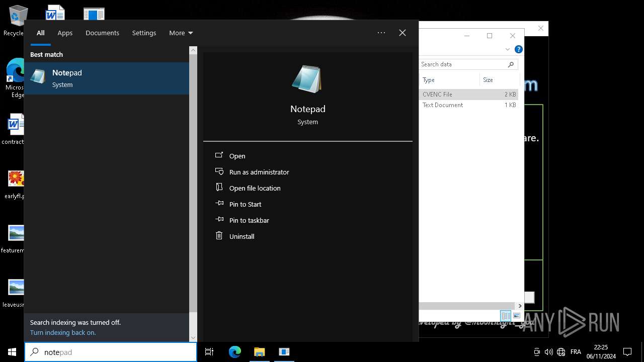Open the Word document icon at desktop top
This screenshot has width=644, height=362.
click(x=55, y=13)
